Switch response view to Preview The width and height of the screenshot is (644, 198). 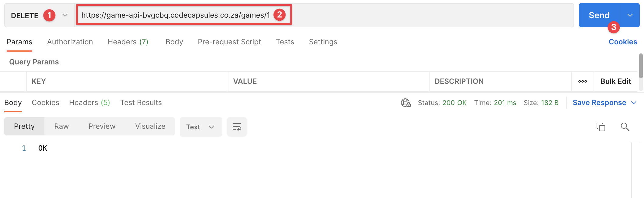(x=102, y=126)
